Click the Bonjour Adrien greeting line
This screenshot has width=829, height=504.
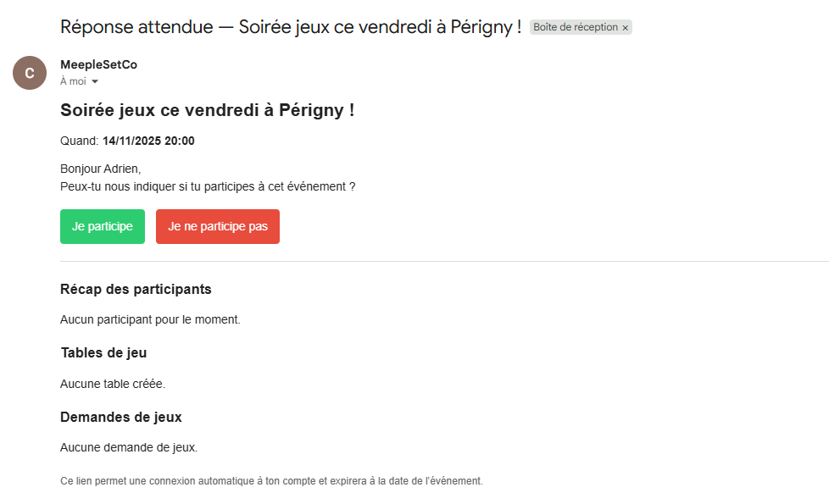[x=101, y=169]
